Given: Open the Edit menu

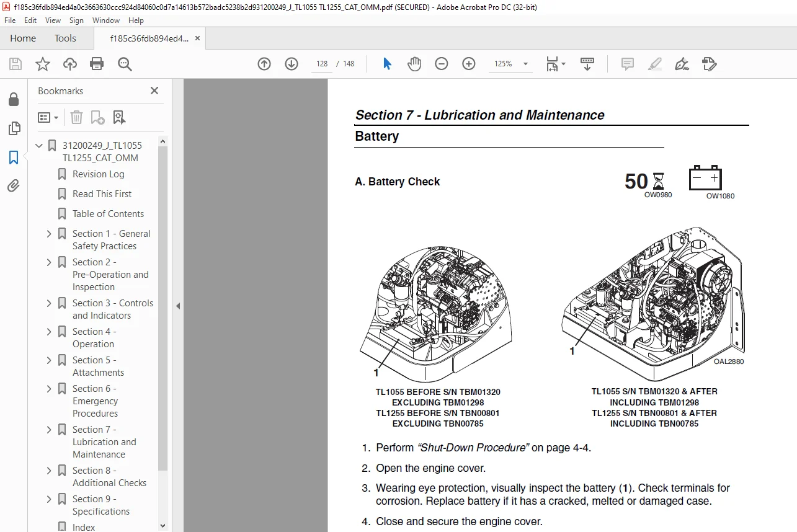Looking at the screenshot, I should point(30,20).
